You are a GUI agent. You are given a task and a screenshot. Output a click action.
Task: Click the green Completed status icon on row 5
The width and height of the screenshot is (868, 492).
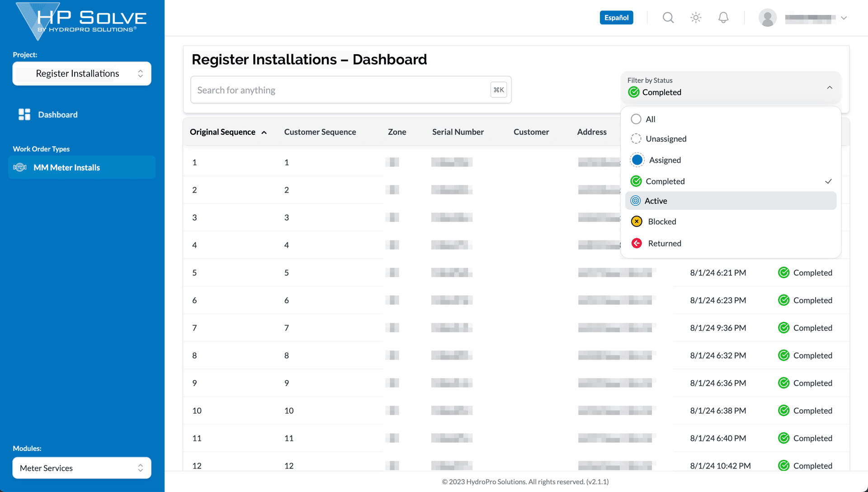[x=784, y=272]
